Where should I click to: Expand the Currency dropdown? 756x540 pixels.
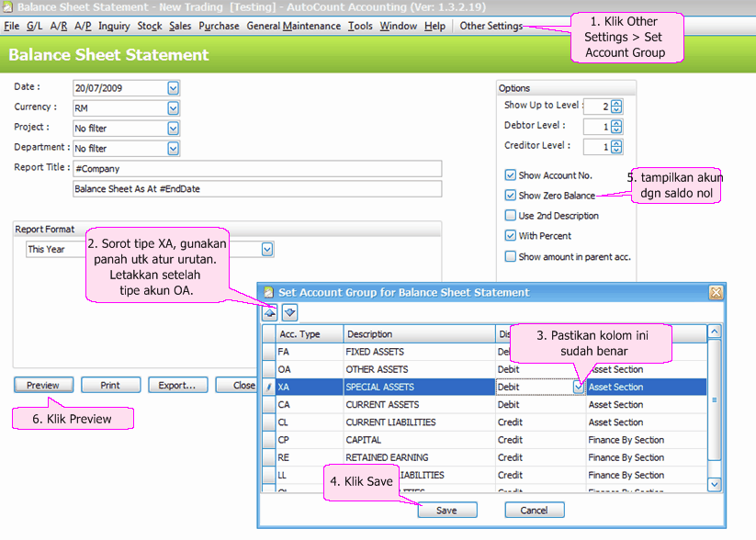click(173, 108)
